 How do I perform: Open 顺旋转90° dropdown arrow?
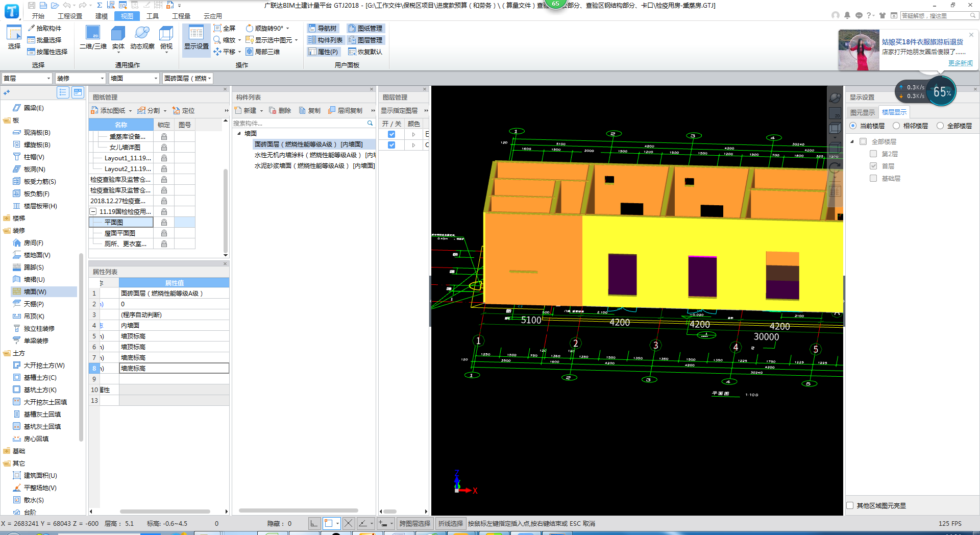pos(287,29)
